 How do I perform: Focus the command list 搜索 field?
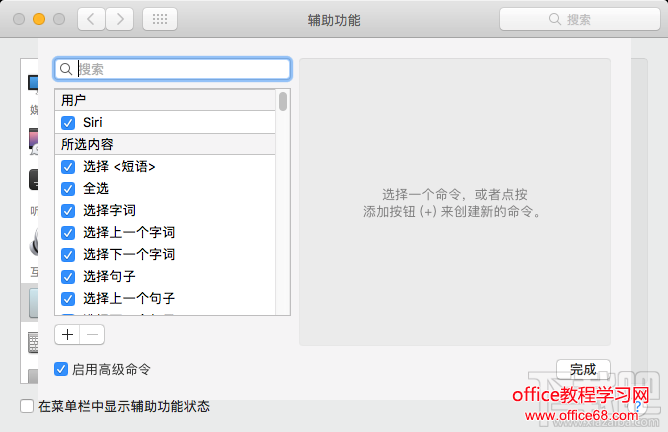[173, 69]
